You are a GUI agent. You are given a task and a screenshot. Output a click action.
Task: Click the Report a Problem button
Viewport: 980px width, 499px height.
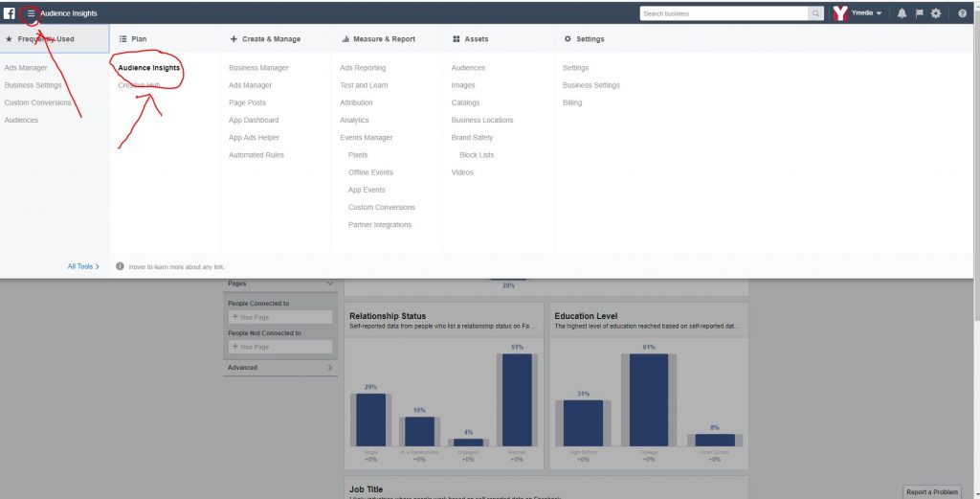(x=932, y=492)
